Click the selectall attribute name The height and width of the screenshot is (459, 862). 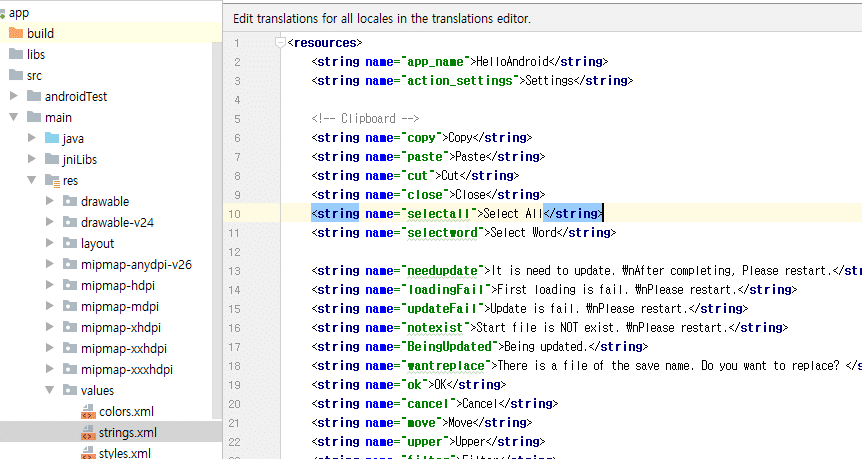[439, 214]
